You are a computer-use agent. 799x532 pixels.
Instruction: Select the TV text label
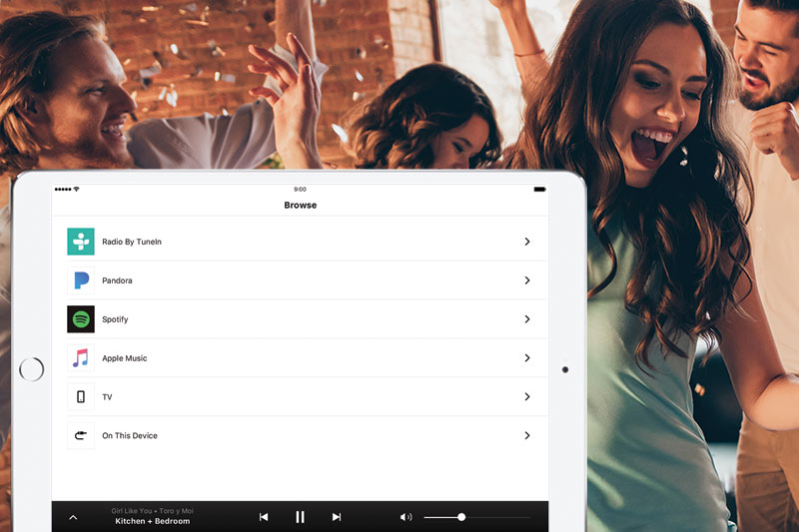107,397
